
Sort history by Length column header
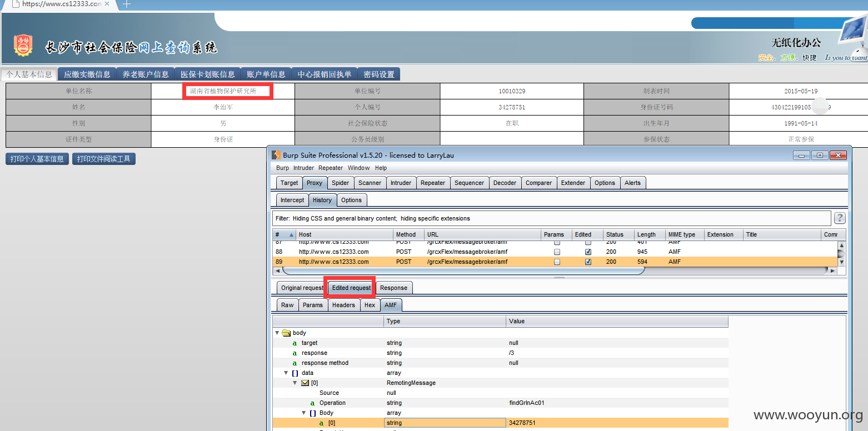650,234
